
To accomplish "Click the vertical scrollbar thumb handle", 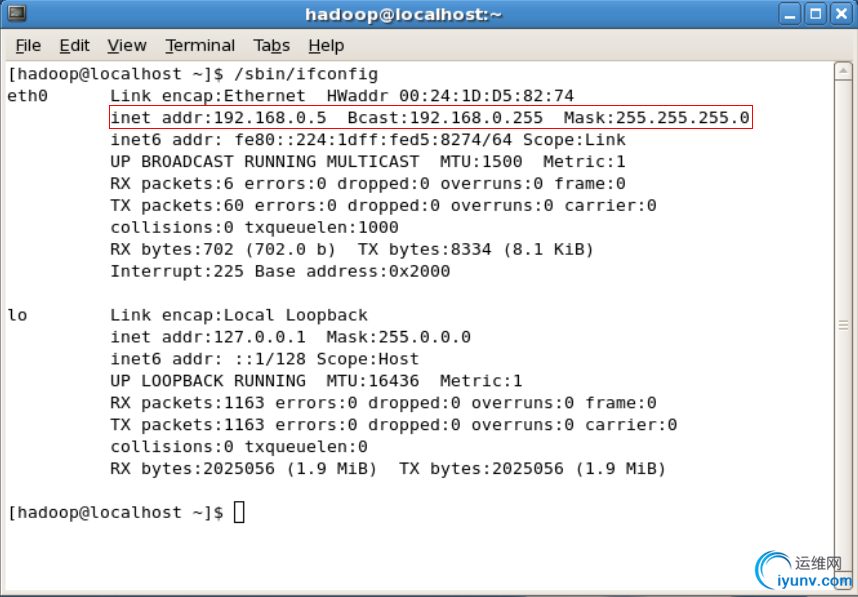I will 843,326.
